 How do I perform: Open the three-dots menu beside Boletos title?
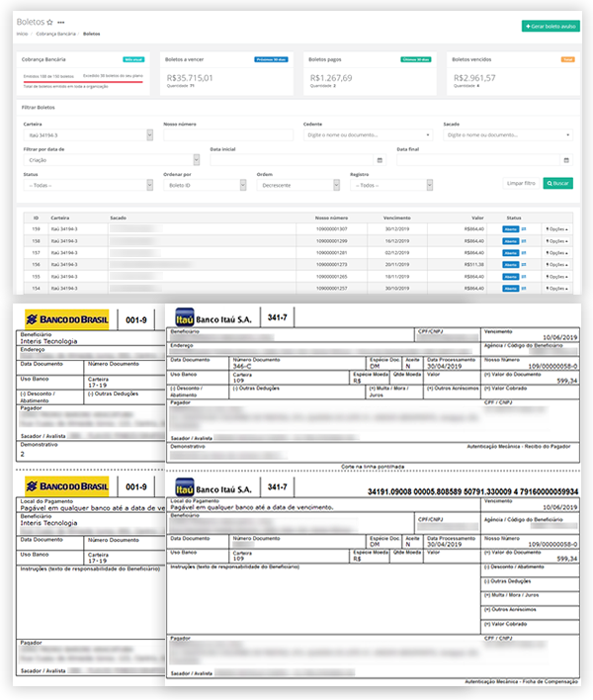pyautogui.click(x=61, y=21)
